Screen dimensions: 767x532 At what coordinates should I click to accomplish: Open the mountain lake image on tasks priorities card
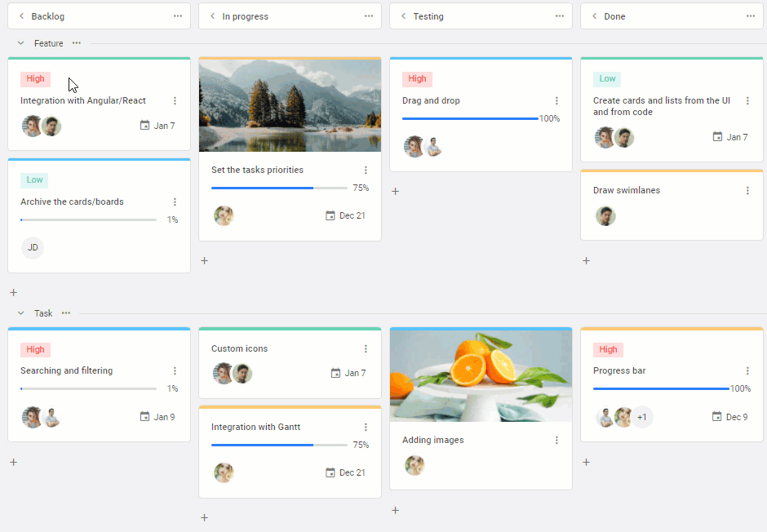[290, 105]
